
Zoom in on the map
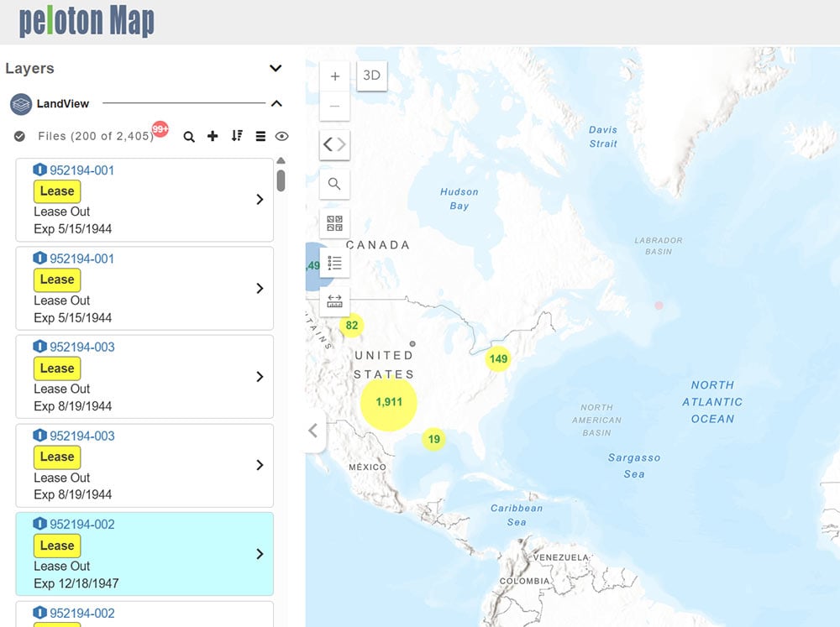(x=334, y=76)
